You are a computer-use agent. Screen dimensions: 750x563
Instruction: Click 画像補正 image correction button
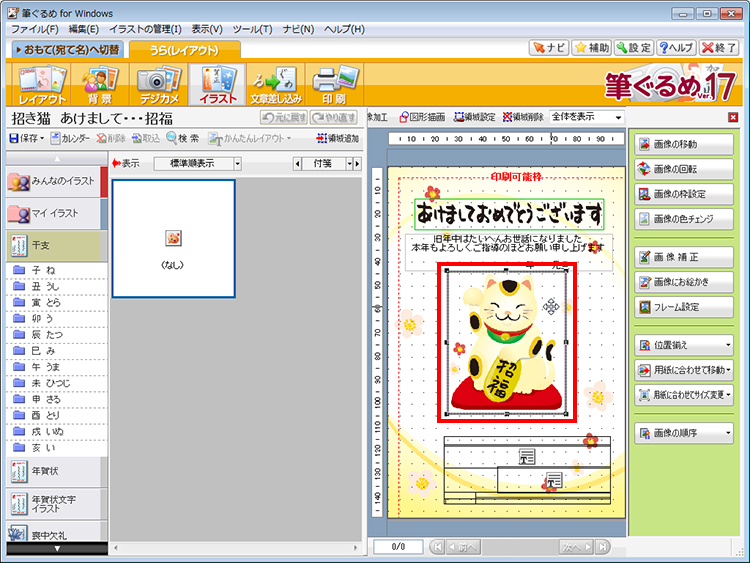(x=684, y=257)
